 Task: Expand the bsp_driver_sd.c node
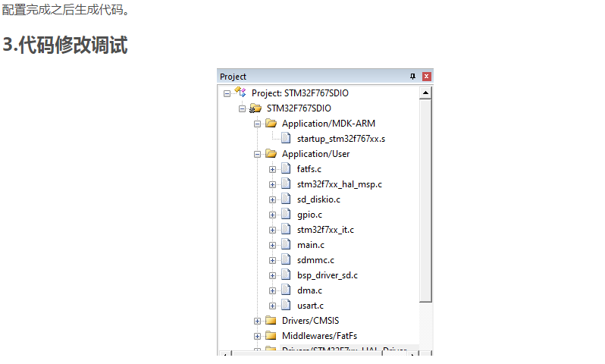pyautogui.click(x=272, y=275)
